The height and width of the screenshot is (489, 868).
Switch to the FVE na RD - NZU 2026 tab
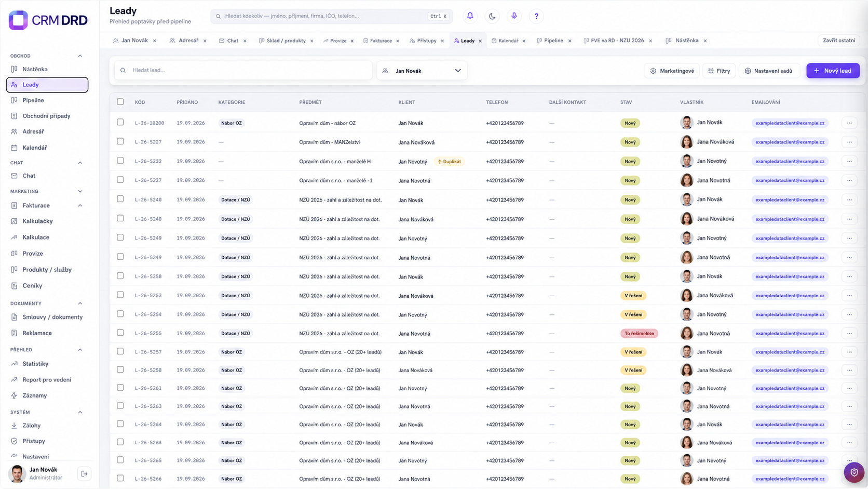point(617,41)
